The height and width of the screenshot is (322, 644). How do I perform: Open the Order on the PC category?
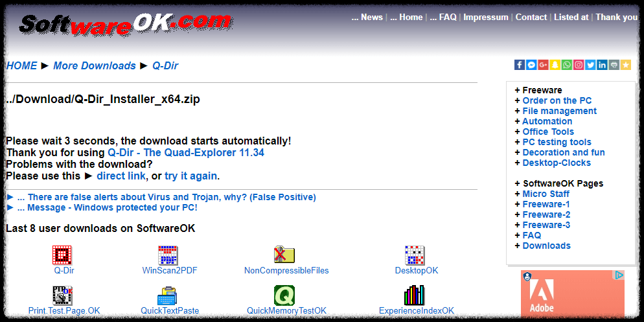(x=557, y=100)
